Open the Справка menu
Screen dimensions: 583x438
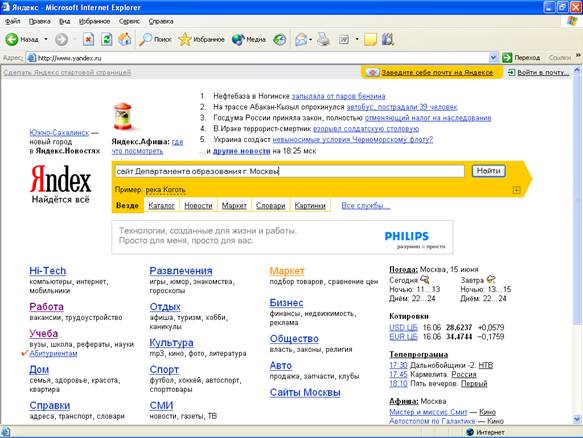pos(161,21)
